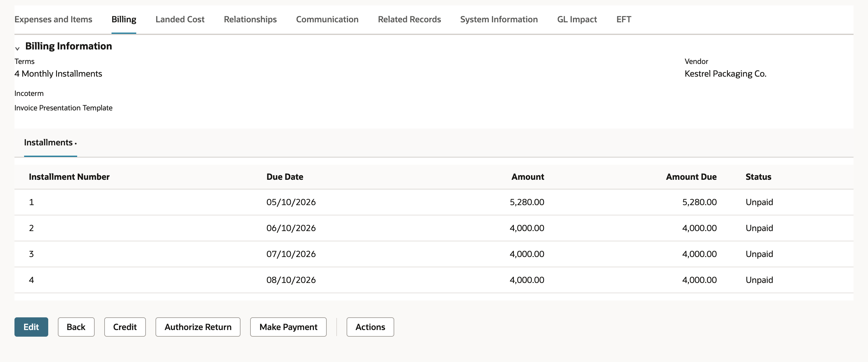Image resolution: width=868 pixels, height=362 pixels.
Task: Open the Related Records tab
Action: [x=409, y=19]
